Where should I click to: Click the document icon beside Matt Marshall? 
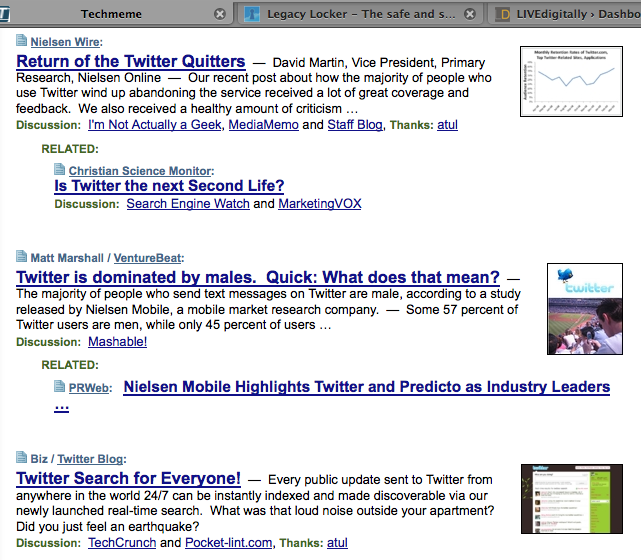[x=22, y=258]
